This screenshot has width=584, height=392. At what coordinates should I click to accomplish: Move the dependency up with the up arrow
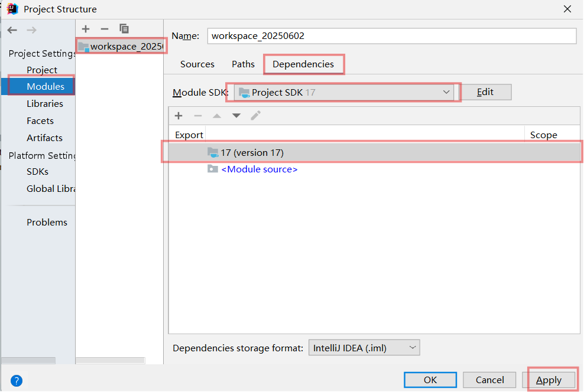click(217, 116)
